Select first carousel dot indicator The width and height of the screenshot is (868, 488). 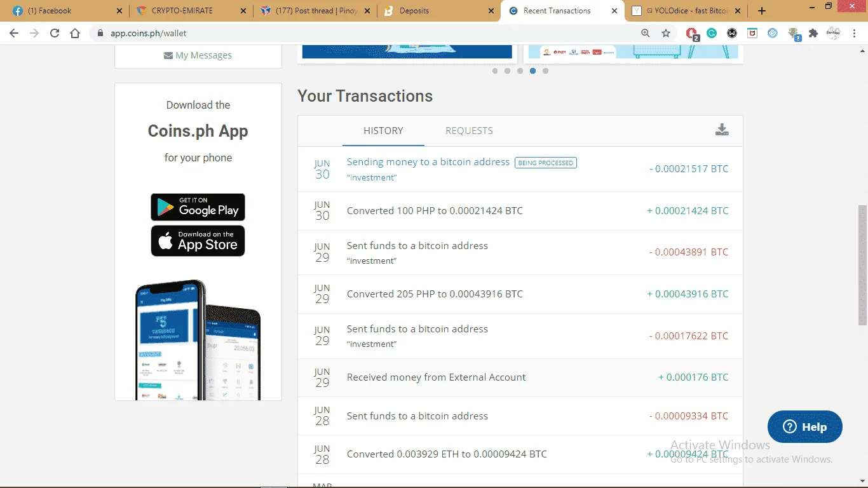pyautogui.click(x=495, y=71)
